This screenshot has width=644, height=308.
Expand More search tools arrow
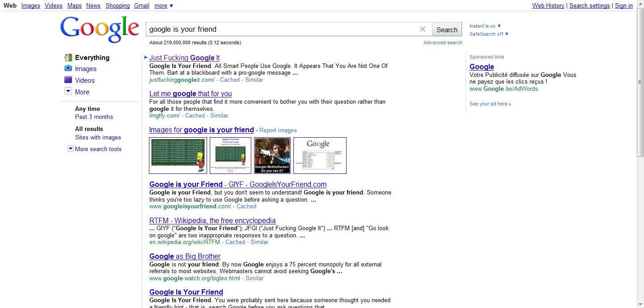click(70, 148)
